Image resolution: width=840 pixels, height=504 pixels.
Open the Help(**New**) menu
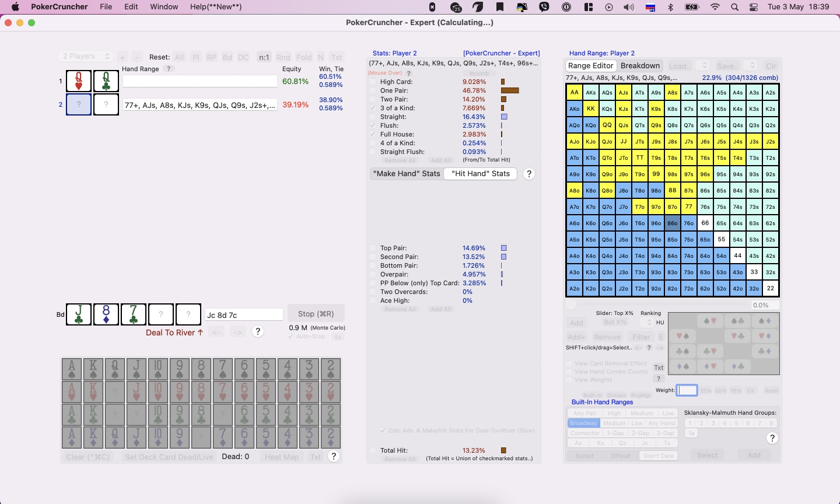point(216,7)
